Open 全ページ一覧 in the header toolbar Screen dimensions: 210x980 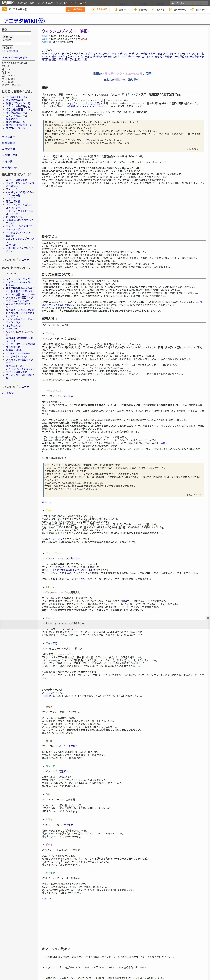178,9
